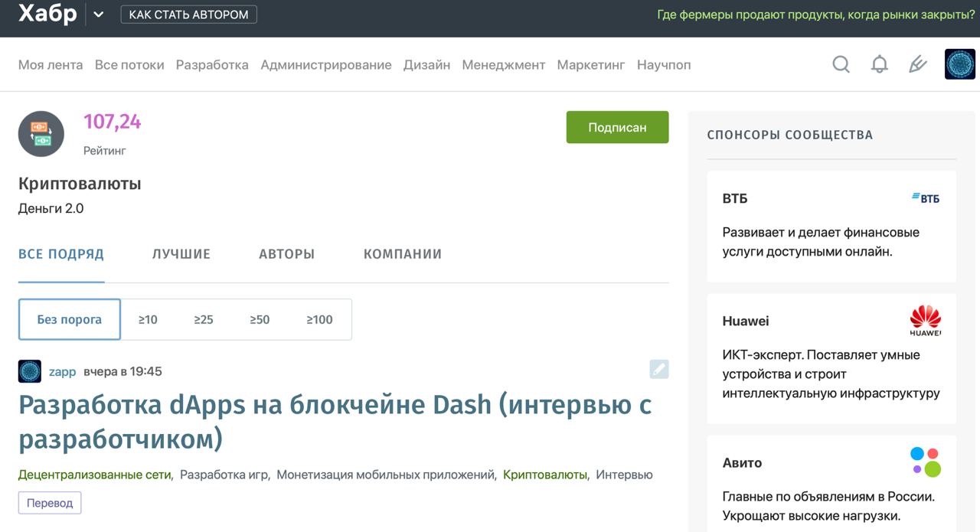Click the ВТБ description about финансовые услуги
Image resolution: width=980 pixels, height=532 pixels.
click(x=821, y=242)
